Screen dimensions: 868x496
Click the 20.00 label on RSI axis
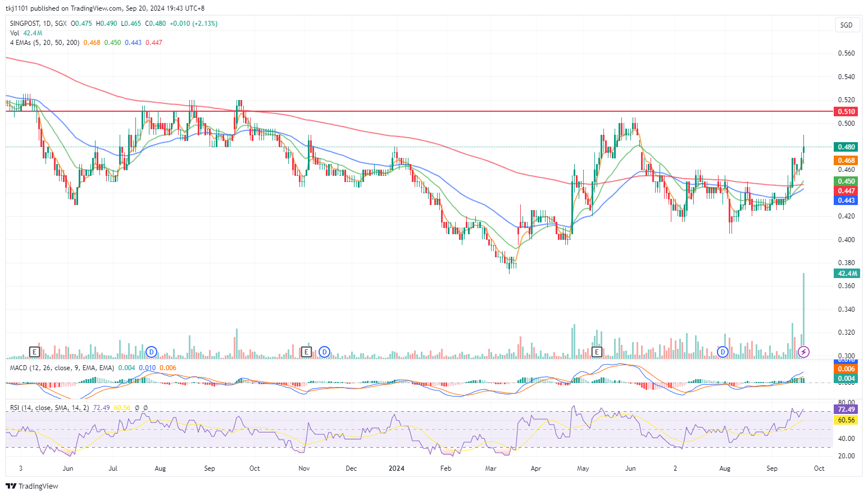click(x=846, y=456)
